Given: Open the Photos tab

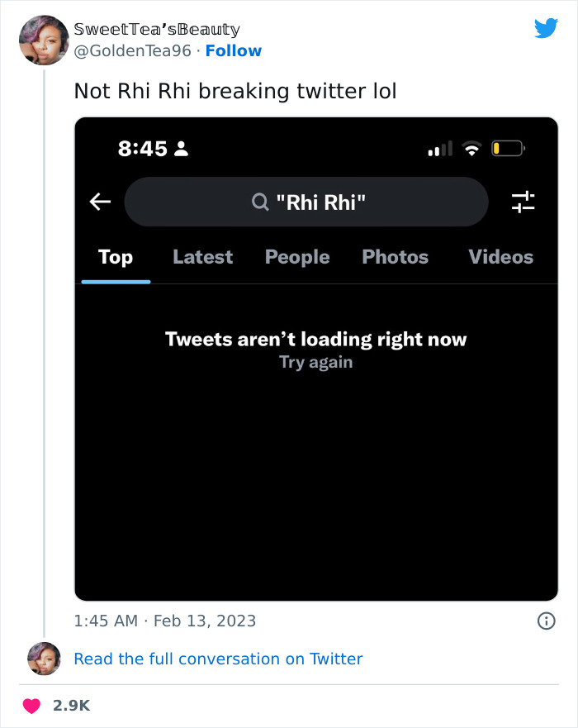Looking at the screenshot, I should tap(395, 257).
